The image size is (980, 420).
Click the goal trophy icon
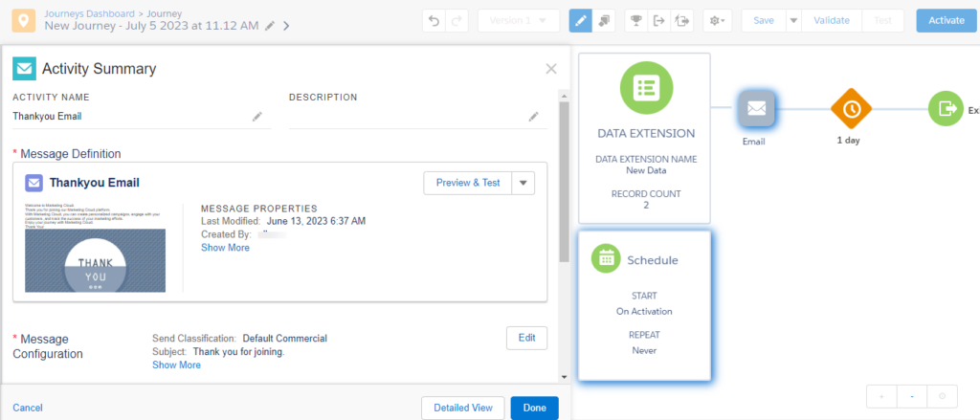(x=635, y=20)
